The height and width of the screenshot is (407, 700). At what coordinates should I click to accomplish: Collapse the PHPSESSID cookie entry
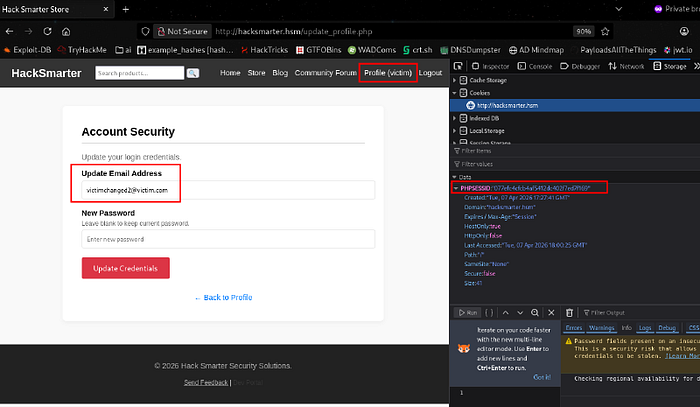click(x=456, y=188)
